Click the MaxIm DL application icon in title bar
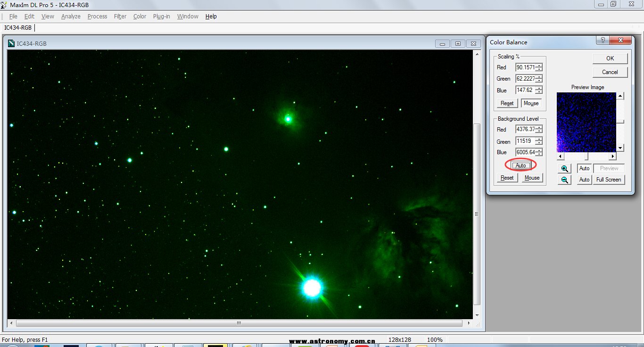Viewport: 644px width, 347px height. tap(4, 5)
